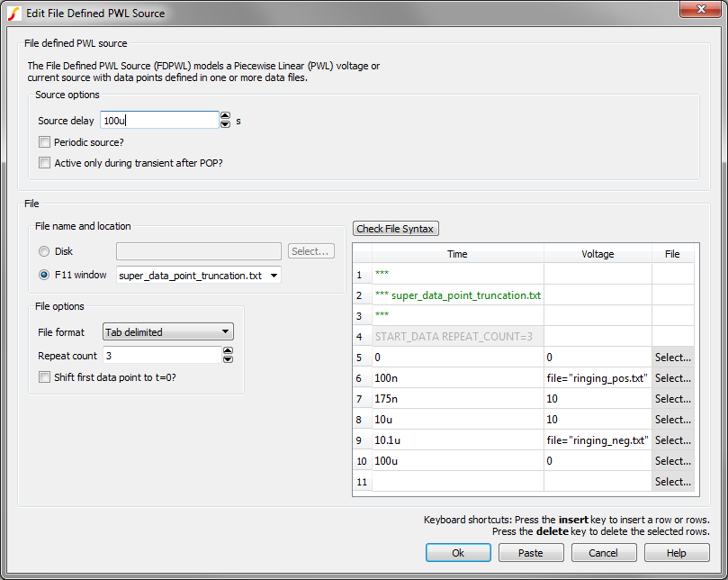The width and height of the screenshot is (728, 580).
Task: Click the Source delay input field
Action: point(158,121)
